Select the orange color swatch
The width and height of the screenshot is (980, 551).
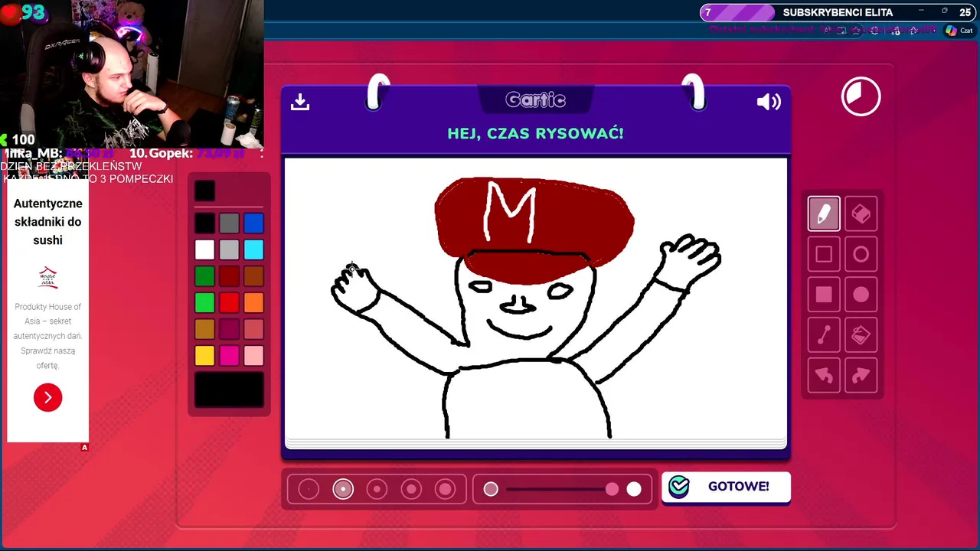point(253,302)
